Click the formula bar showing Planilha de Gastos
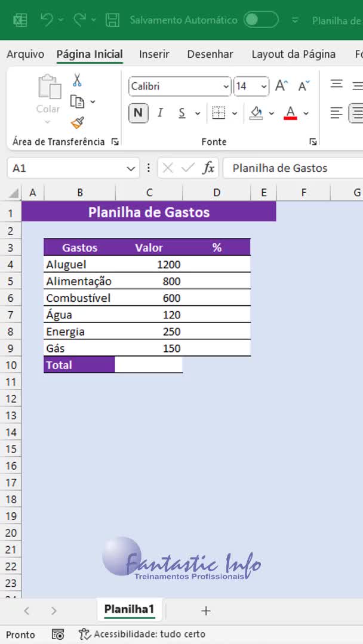 point(293,168)
